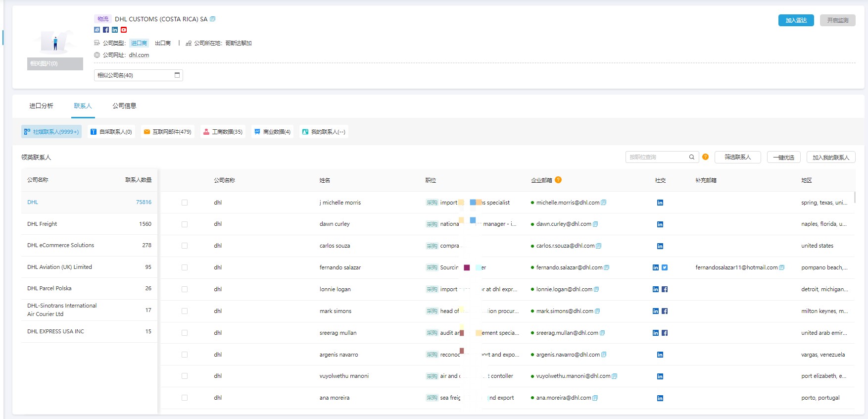Select DHL-Sinotrans International Air Courier Ltd row
This screenshot has width=868, height=419.
(x=89, y=310)
